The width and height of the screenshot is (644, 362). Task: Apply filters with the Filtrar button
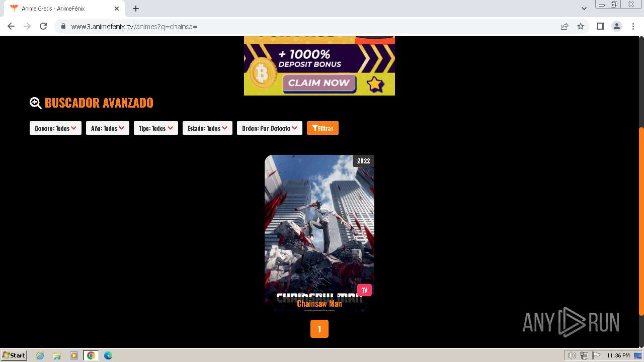pyautogui.click(x=323, y=128)
